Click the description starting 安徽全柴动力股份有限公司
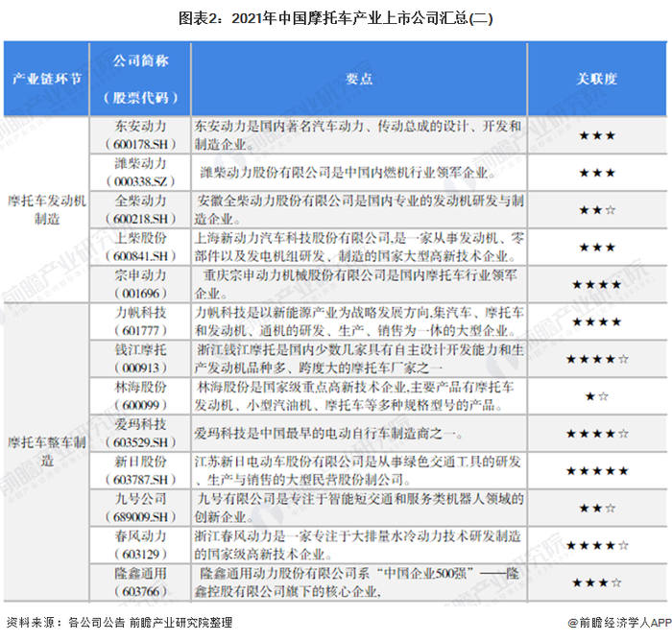 [359, 210]
